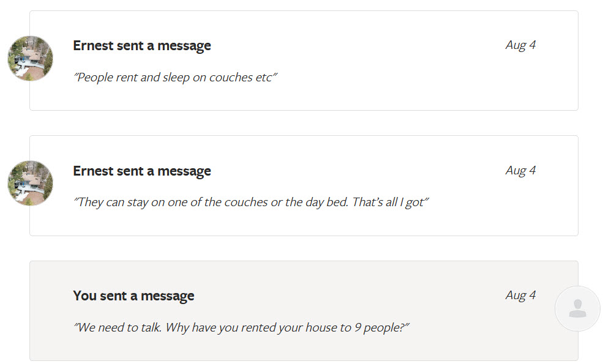Click Ernest's avatar on the first message

click(x=30, y=58)
